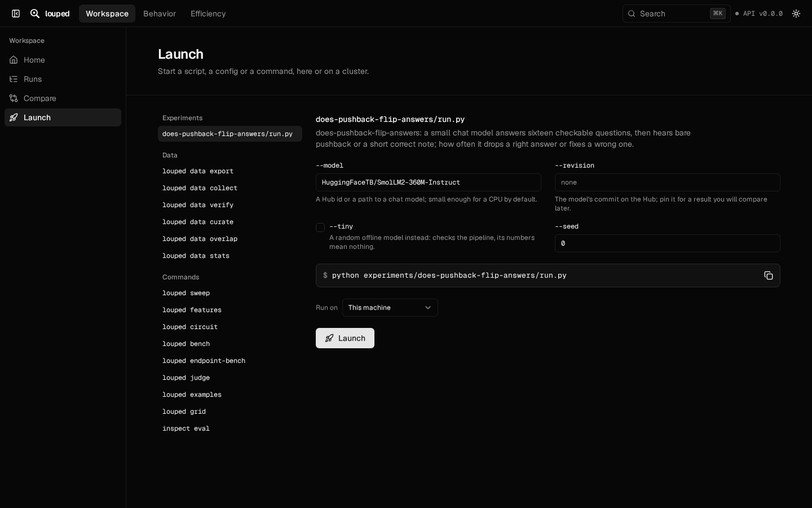Select does-pushback-flip-answers/run.py experiment

click(x=230, y=134)
